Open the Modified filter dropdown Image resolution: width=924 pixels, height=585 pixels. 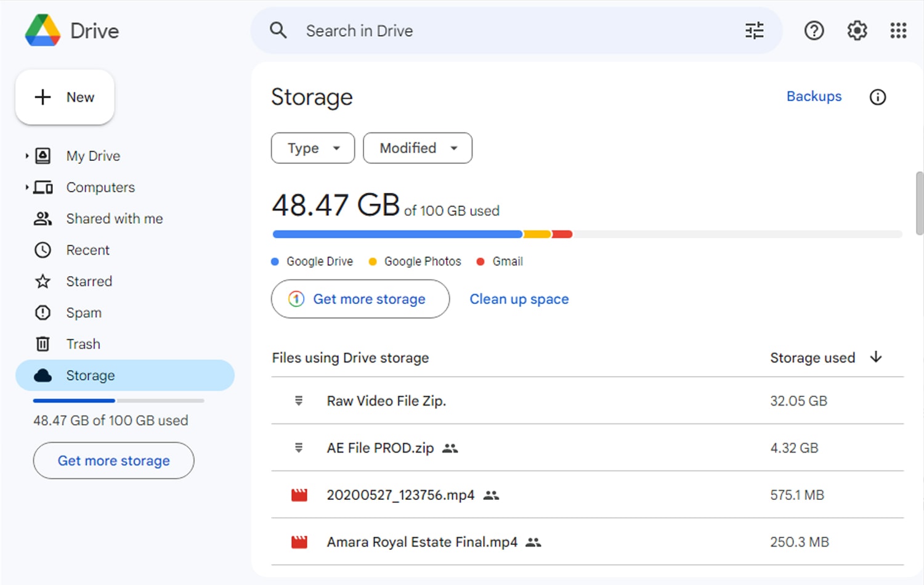pyautogui.click(x=417, y=148)
